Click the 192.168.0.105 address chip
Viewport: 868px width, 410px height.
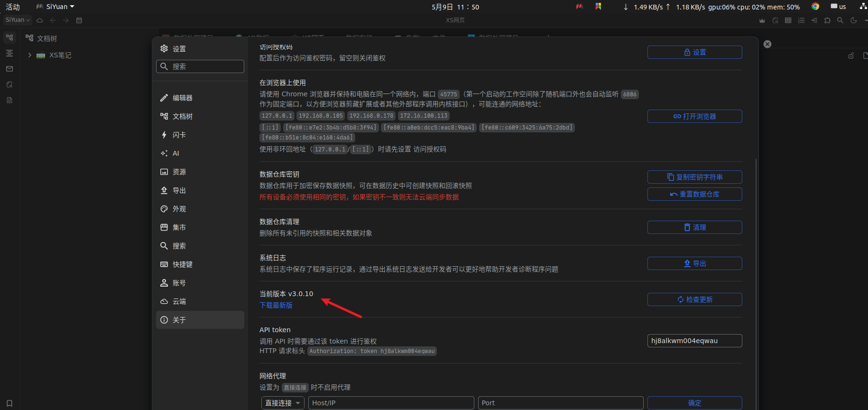click(x=321, y=116)
